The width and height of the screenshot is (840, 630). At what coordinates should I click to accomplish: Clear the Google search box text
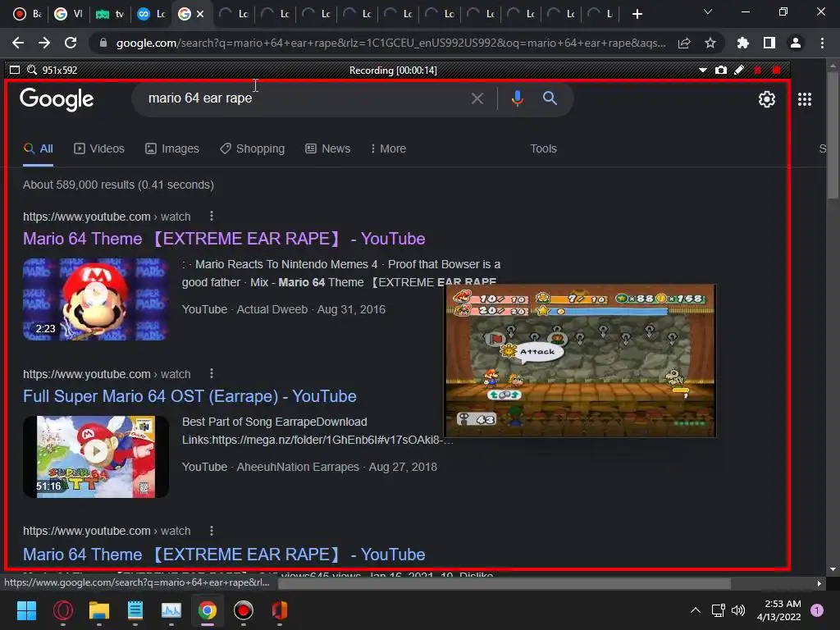pos(477,98)
